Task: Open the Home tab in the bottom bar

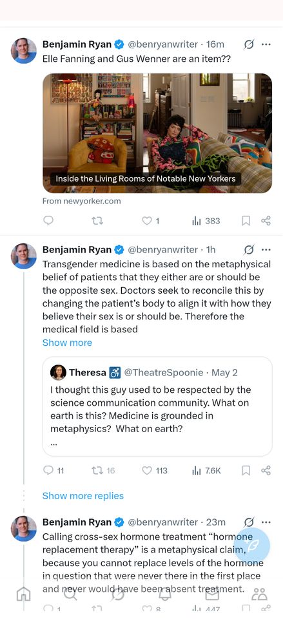Action: coord(23,594)
